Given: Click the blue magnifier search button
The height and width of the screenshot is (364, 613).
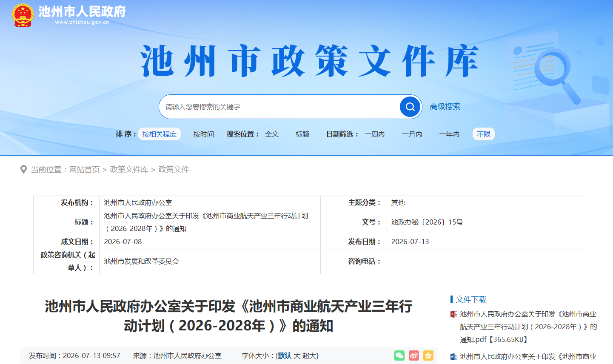Looking at the screenshot, I should point(410,107).
